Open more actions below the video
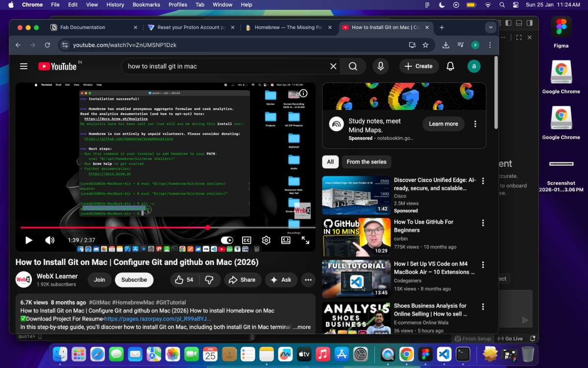The image size is (588, 368). pos(308,280)
